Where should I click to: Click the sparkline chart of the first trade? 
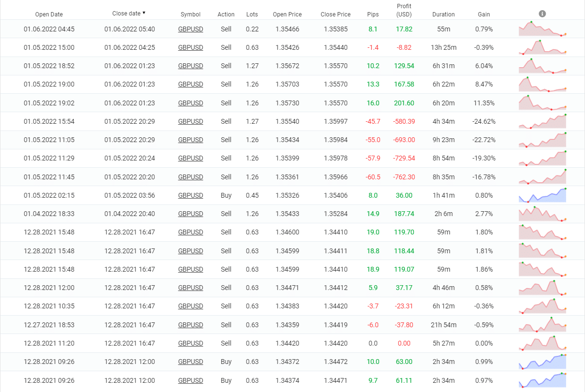[542, 29]
